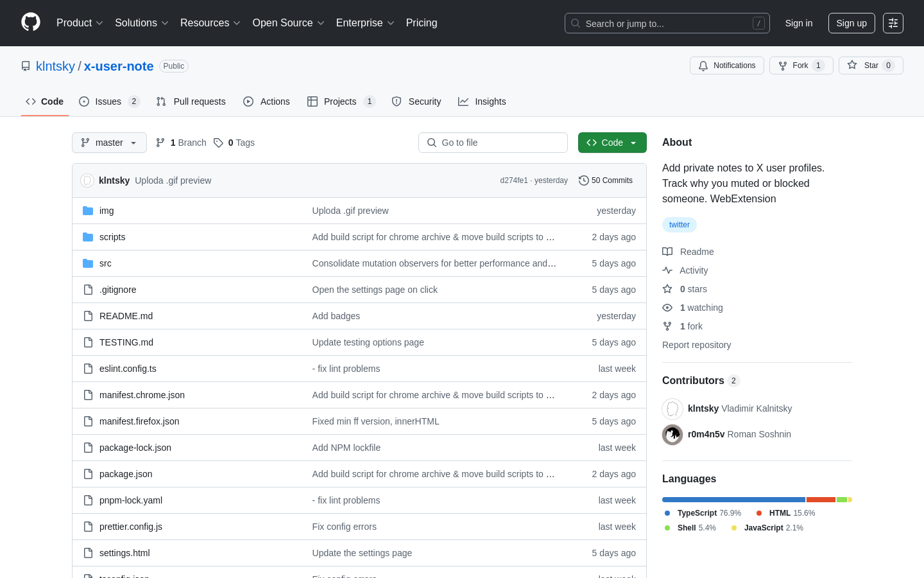Click the eslint.config.ts file icon
The image size is (924, 578).
88,369
